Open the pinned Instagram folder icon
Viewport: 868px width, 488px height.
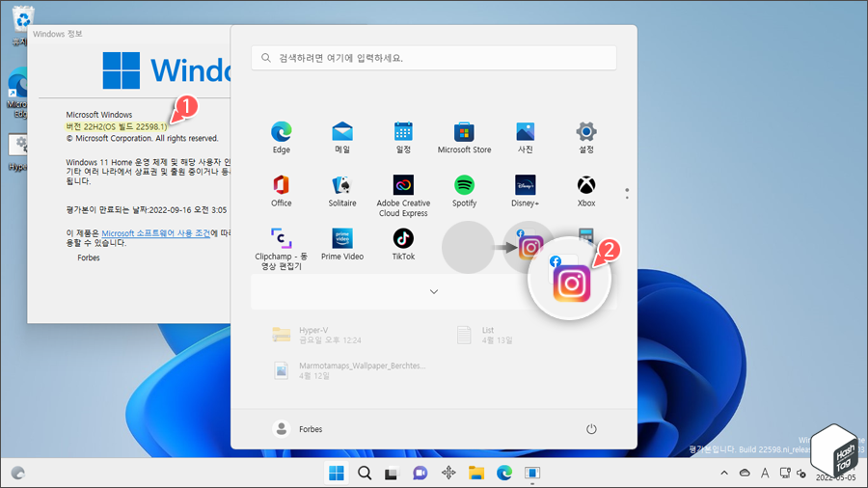tap(529, 245)
